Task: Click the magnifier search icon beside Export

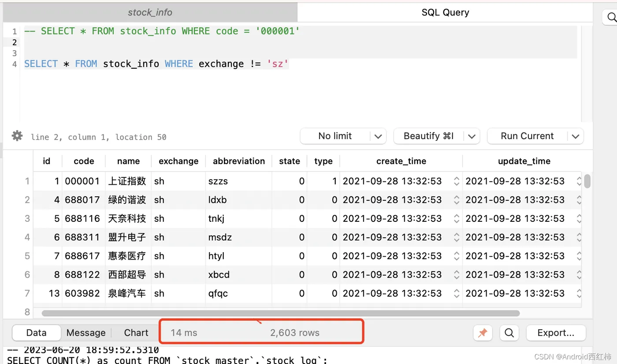Action: 509,333
